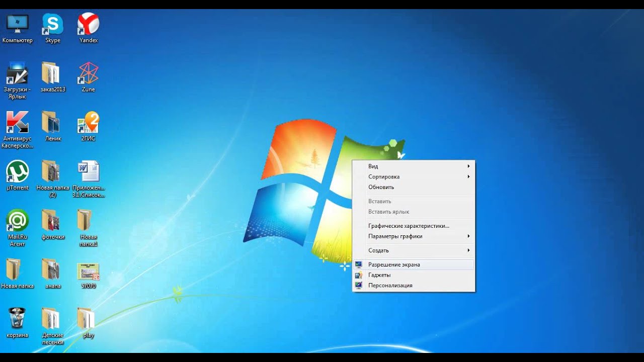This screenshot has height=362, width=644.
Task: Click the Zune desktop shortcut
Action: [88, 77]
